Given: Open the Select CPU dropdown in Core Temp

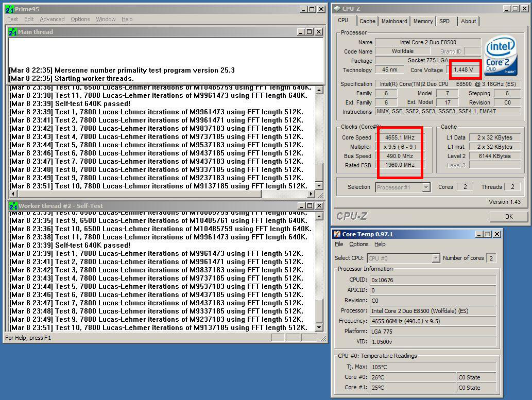Looking at the screenshot, I should point(436,258).
